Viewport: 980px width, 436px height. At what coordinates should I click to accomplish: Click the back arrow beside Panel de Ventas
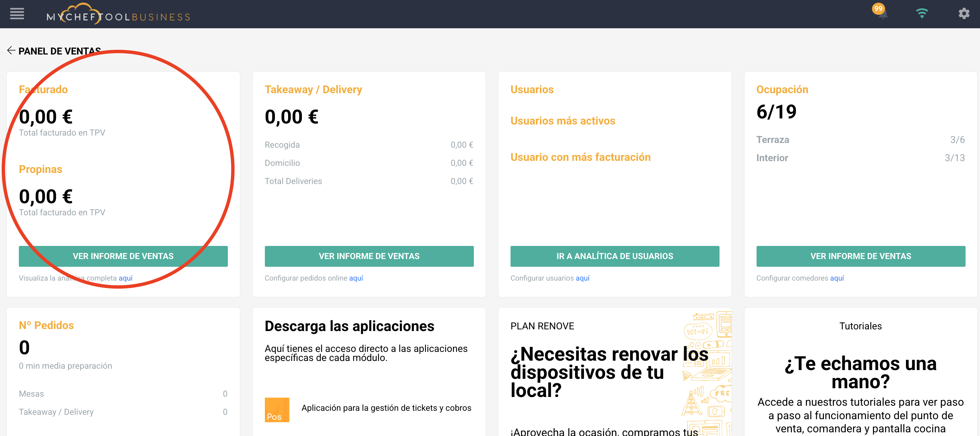[x=11, y=50]
